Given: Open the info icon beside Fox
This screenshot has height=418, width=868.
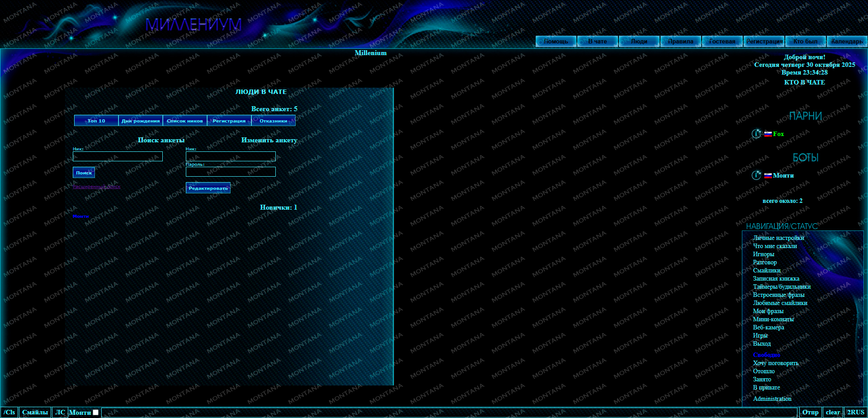Looking at the screenshot, I should (x=756, y=134).
